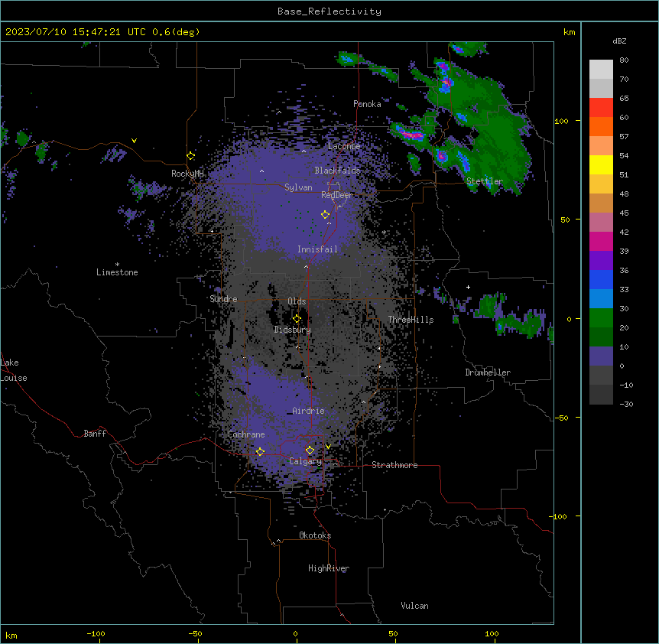Click the Airdrie label
Screen dimensions: 659x644
coord(308,411)
